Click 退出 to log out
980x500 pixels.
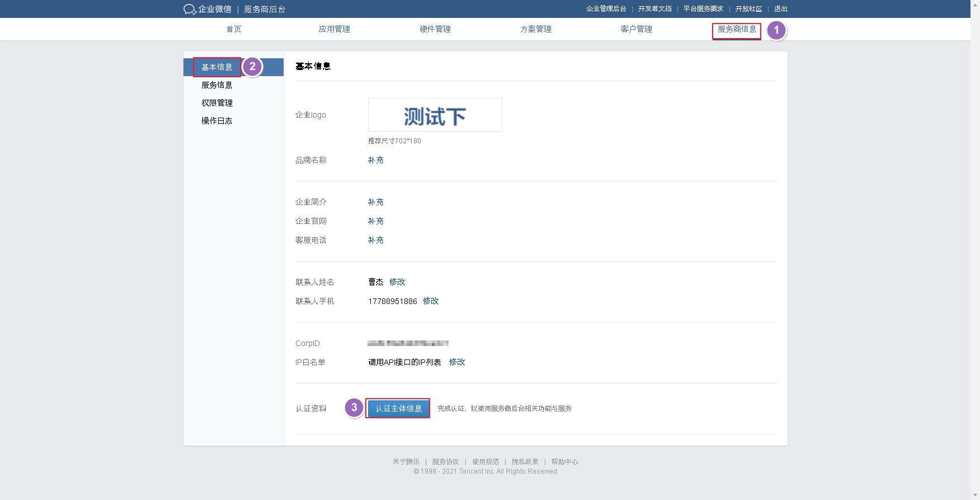pos(780,9)
